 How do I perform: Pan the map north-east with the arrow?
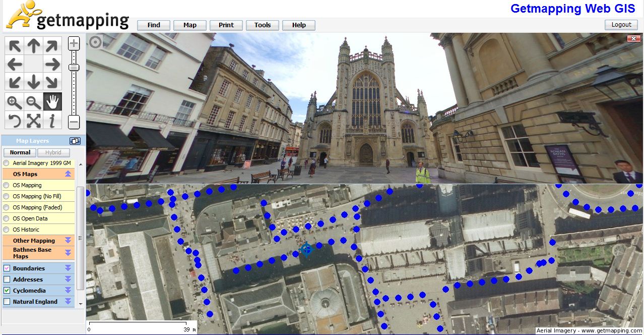click(52, 46)
